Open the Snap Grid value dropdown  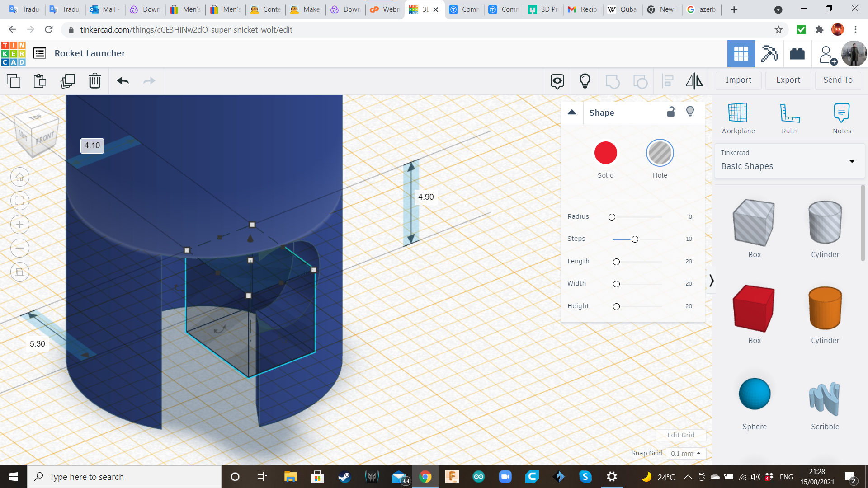(685, 453)
